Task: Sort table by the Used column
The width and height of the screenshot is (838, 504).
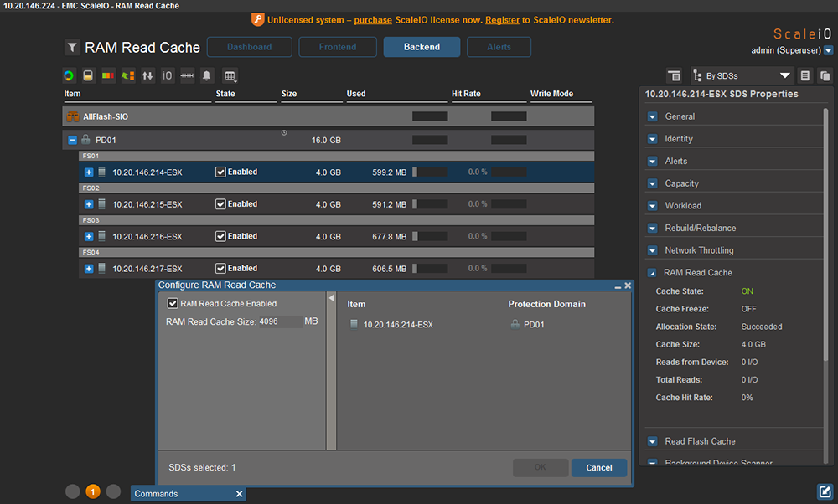Action: click(356, 94)
